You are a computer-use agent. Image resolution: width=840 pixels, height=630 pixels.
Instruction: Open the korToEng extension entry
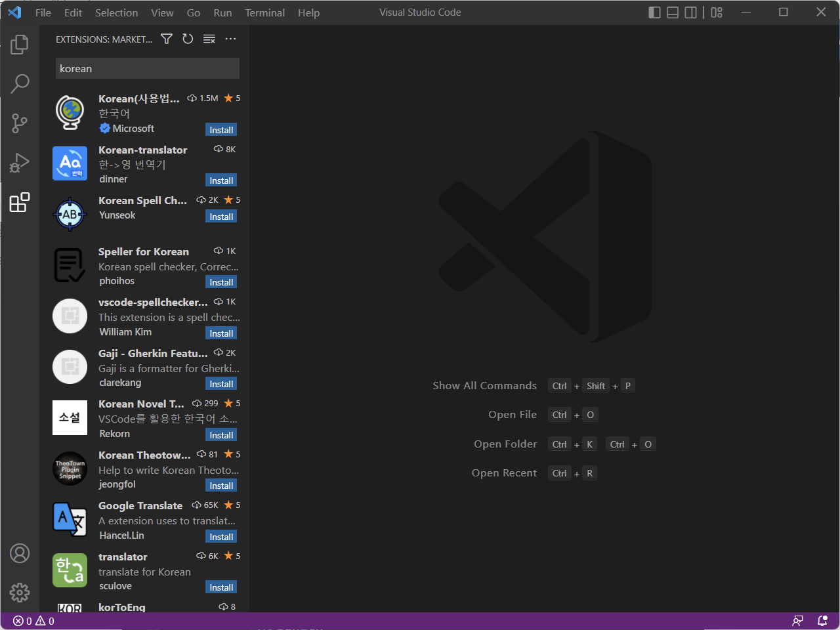144,607
